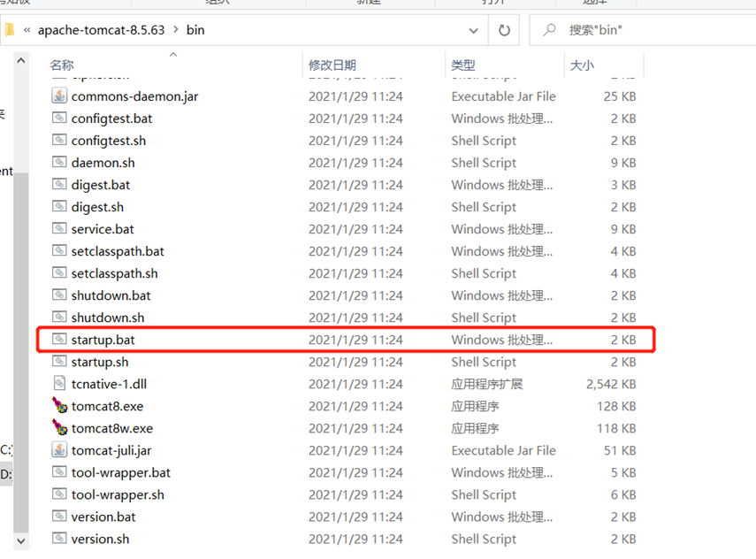Focus the 搜索"bin" search box

pos(643,30)
